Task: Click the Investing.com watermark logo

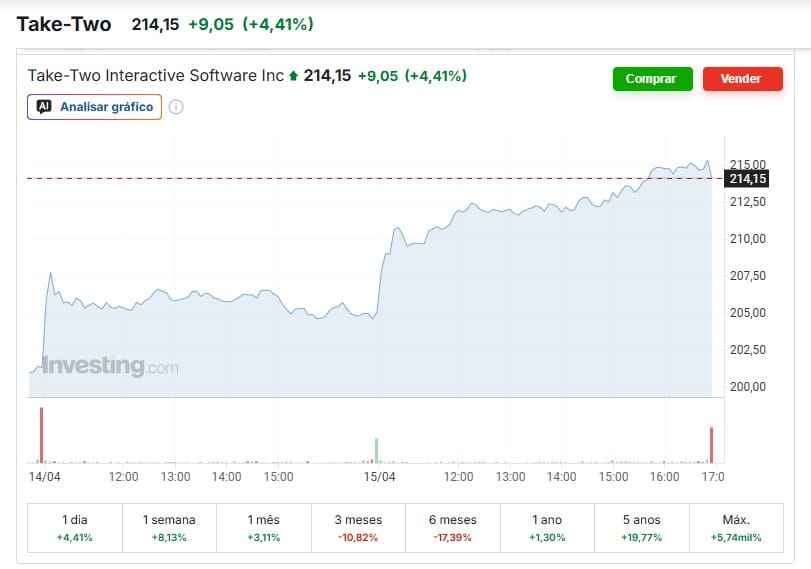Action: pos(110,366)
